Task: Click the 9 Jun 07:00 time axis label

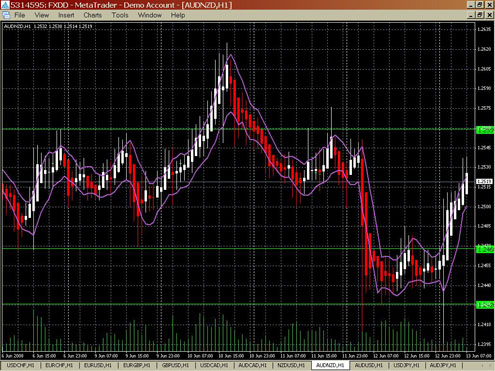Action: (106, 356)
